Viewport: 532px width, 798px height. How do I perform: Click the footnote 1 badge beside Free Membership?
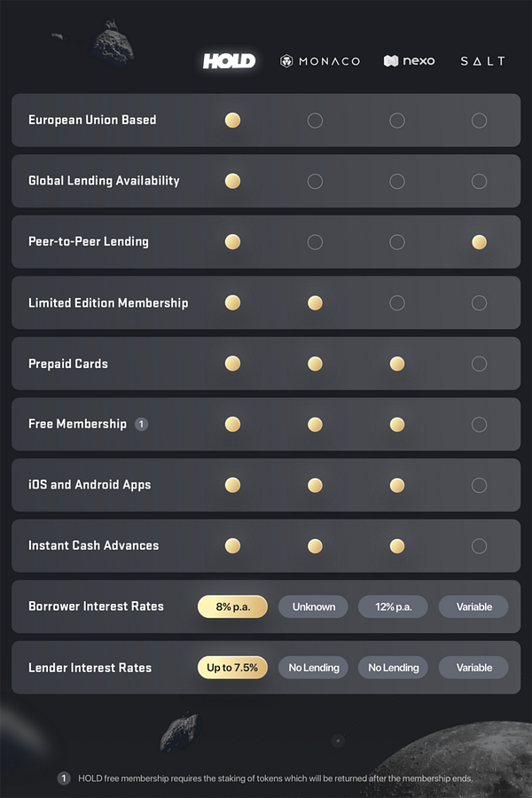pos(141,425)
